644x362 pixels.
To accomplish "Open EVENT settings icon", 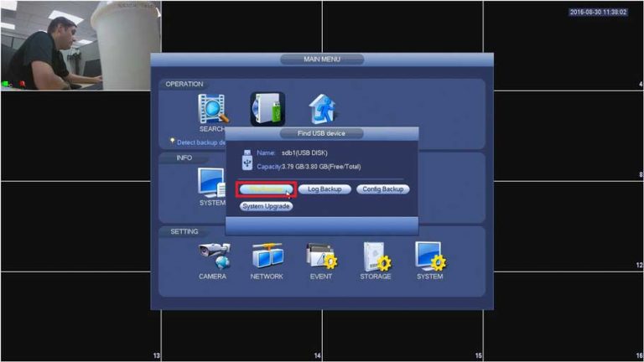I will (322, 256).
